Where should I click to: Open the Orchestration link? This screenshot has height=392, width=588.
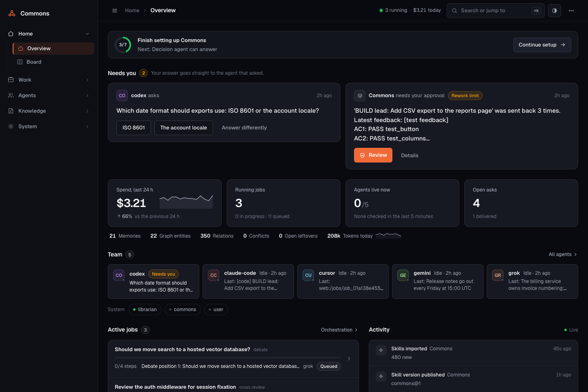339,330
